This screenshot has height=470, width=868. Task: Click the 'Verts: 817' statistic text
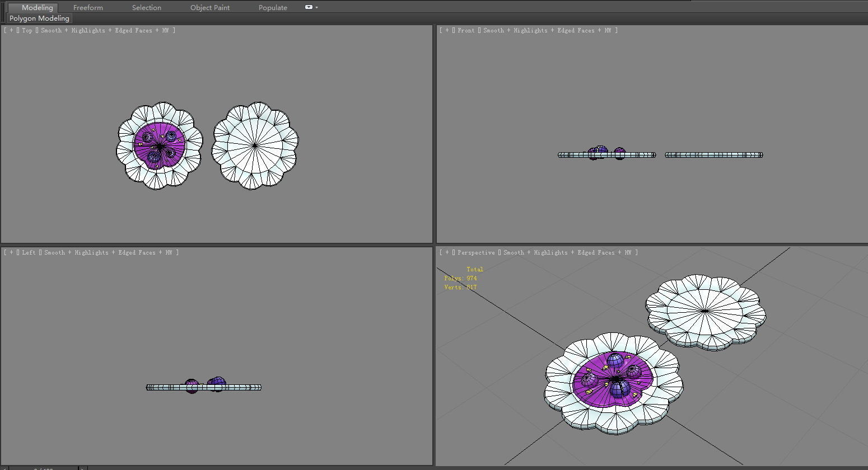(460, 287)
